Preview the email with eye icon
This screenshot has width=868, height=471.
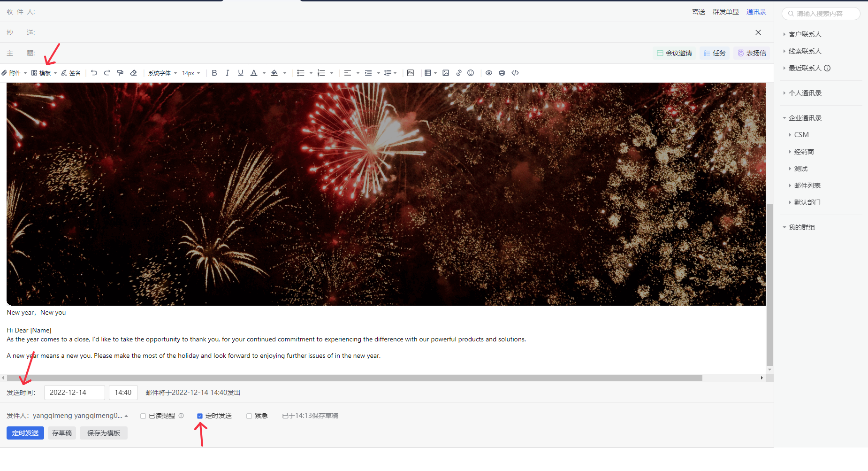pos(489,73)
